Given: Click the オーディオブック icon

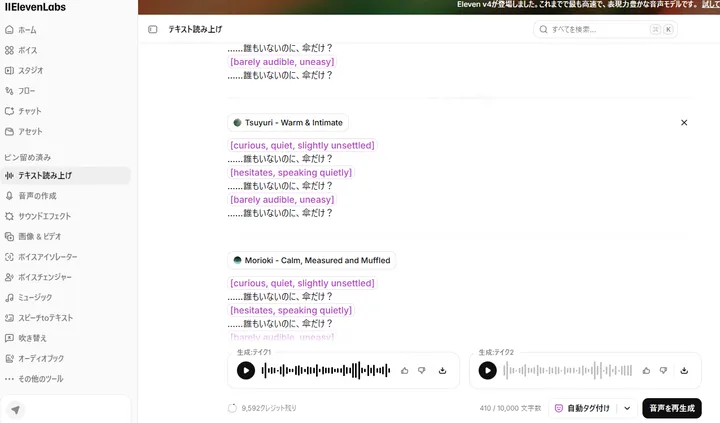Looking at the screenshot, I should pyautogui.click(x=9, y=358).
